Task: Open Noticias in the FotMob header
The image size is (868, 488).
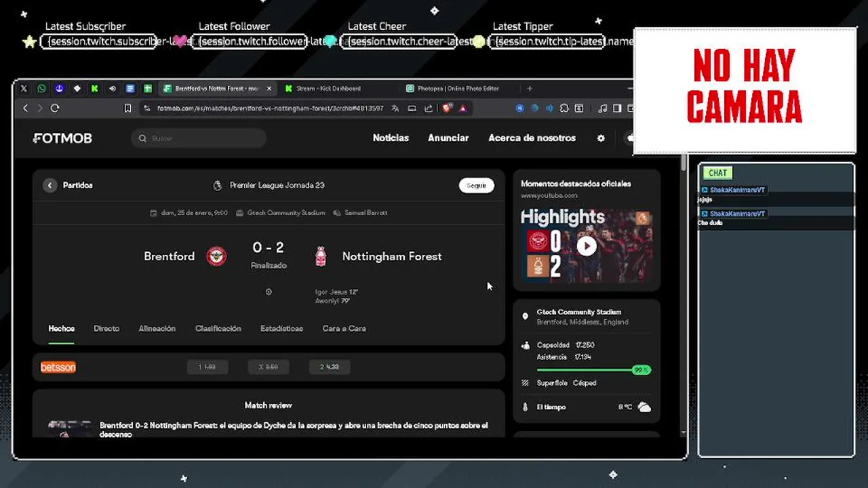Action: point(391,138)
